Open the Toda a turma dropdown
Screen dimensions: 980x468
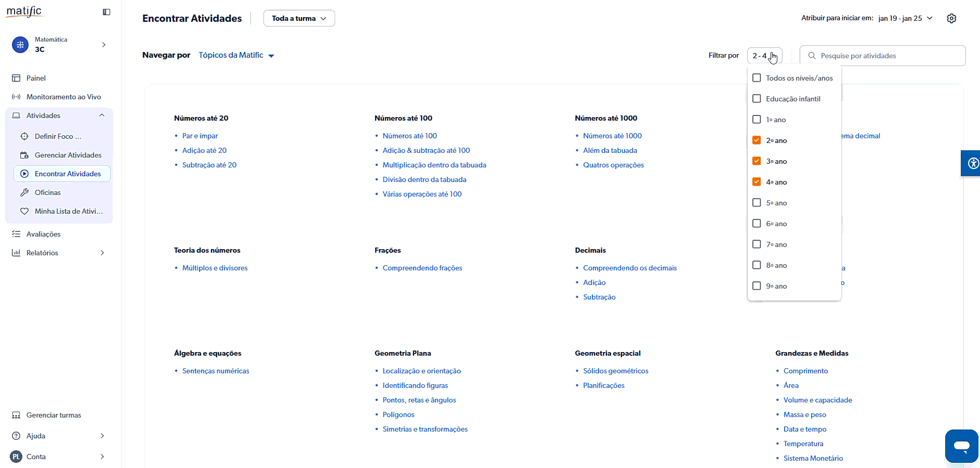299,18
